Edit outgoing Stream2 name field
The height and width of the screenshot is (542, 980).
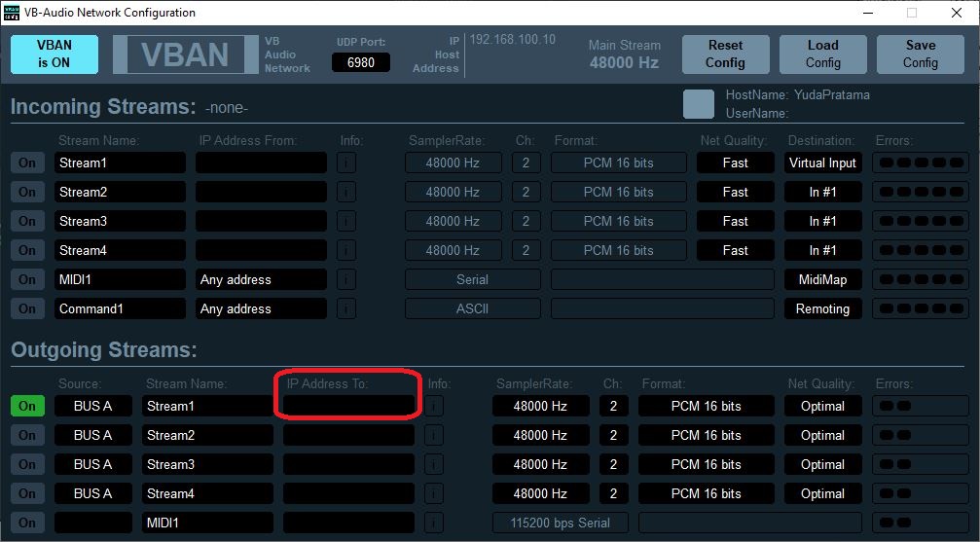click(207, 435)
